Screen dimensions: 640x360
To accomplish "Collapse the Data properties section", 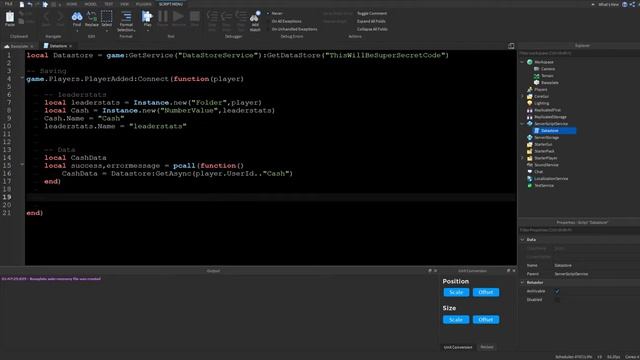I will click(x=522, y=240).
